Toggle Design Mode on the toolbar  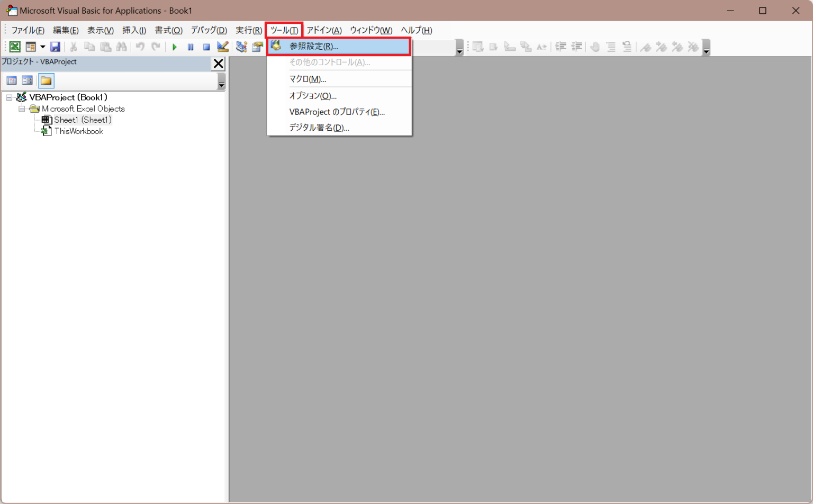pyautogui.click(x=222, y=47)
